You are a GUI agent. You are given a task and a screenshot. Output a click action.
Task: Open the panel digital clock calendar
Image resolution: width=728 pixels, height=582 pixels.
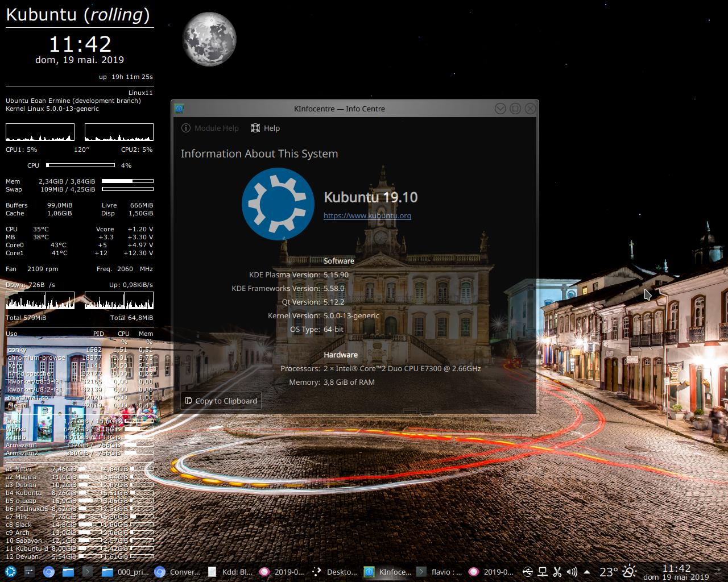coord(676,572)
